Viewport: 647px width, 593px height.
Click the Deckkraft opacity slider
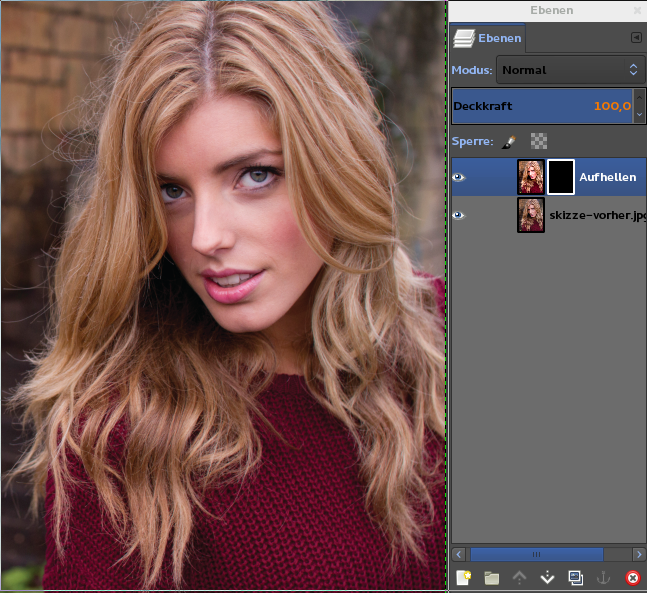point(540,105)
